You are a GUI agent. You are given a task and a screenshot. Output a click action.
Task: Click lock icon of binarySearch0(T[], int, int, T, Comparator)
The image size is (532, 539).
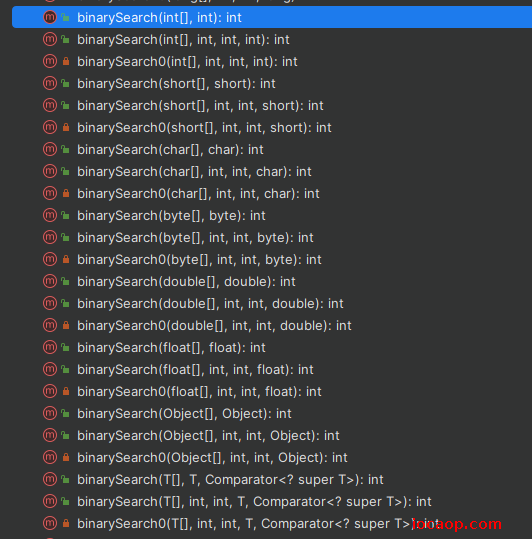(66, 524)
